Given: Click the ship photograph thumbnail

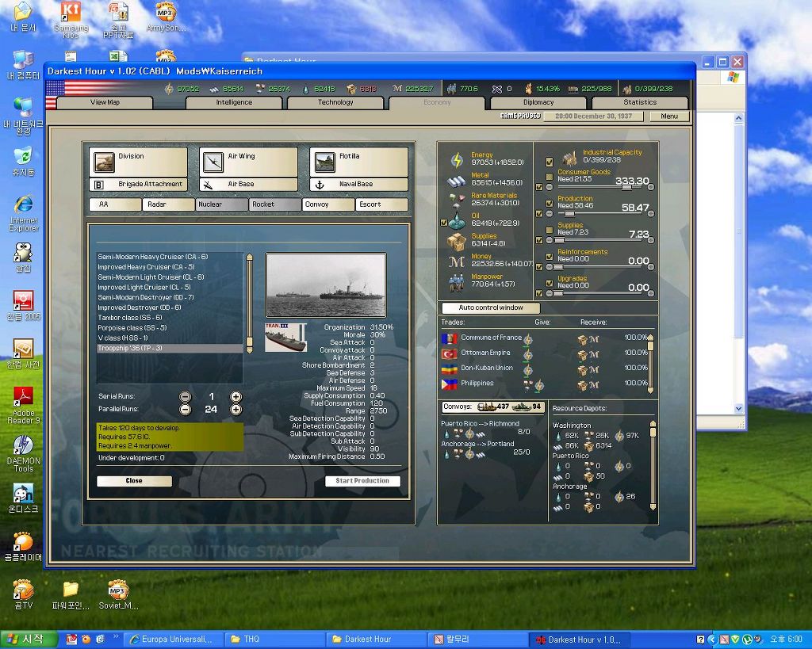Looking at the screenshot, I should click(326, 285).
